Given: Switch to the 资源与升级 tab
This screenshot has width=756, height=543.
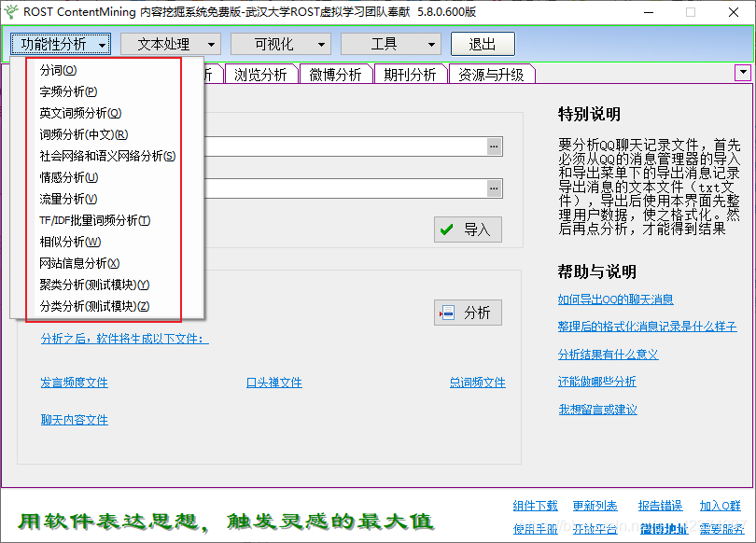Looking at the screenshot, I should [x=491, y=75].
